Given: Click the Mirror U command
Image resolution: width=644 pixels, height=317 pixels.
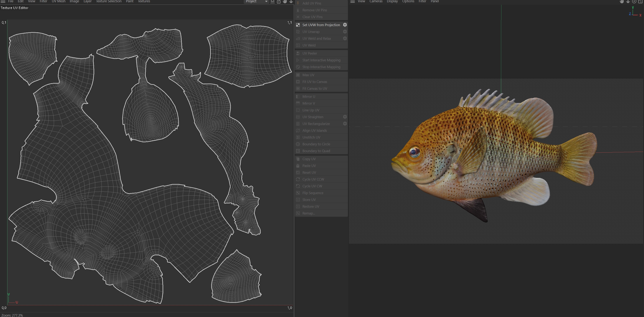Looking at the screenshot, I should [x=309, y=96].
